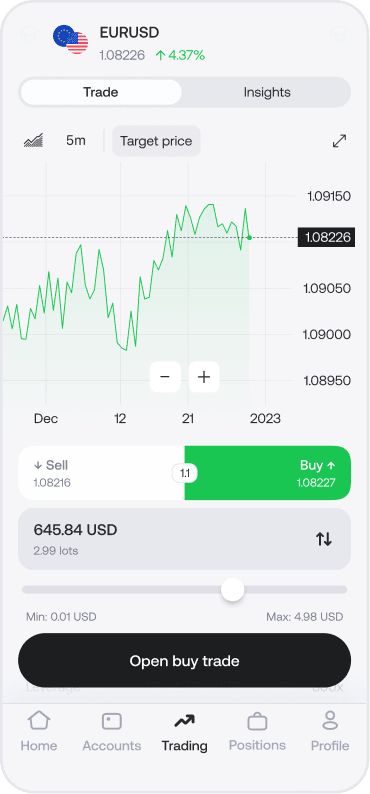
Task: Click the 1.08226 current price label on chart
Action: point(326,237)
